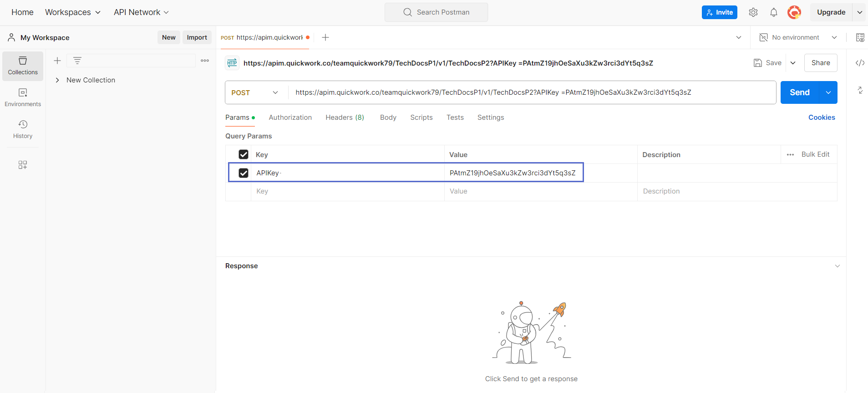Viewport: 868px width, 393px height.
Task: Click the empty Description field in the new row
Action: point(737,191)
